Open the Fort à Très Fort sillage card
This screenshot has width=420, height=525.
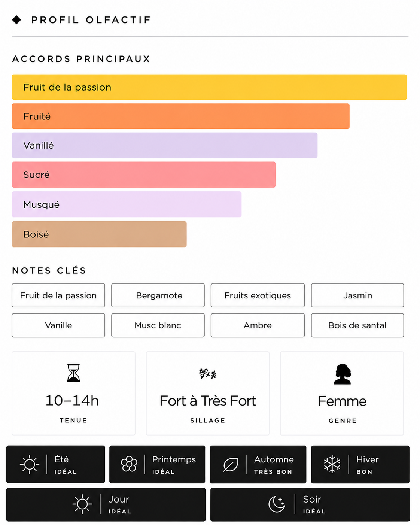pyautogui.click(x=208, y=393)
